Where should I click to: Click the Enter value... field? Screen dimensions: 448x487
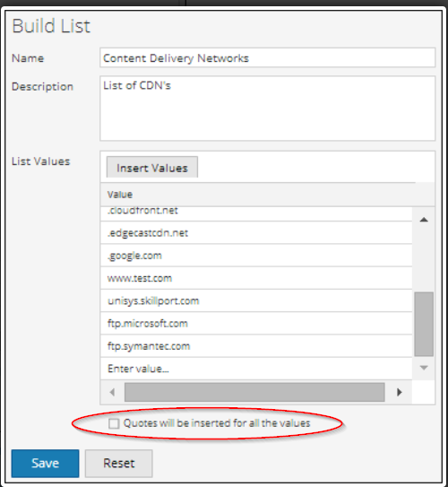click(x=256, y=369)
